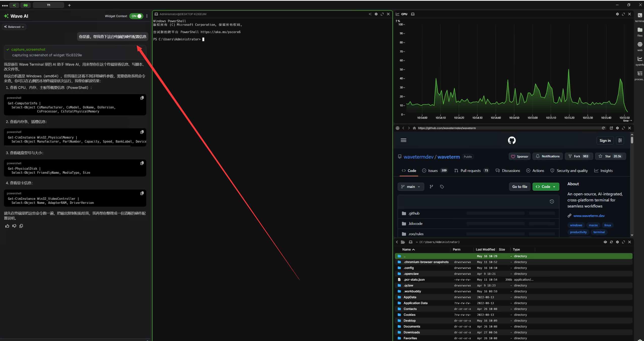
Task: Click the Wave AI sparkle button in the tab bar
Action: coord(15,5)
